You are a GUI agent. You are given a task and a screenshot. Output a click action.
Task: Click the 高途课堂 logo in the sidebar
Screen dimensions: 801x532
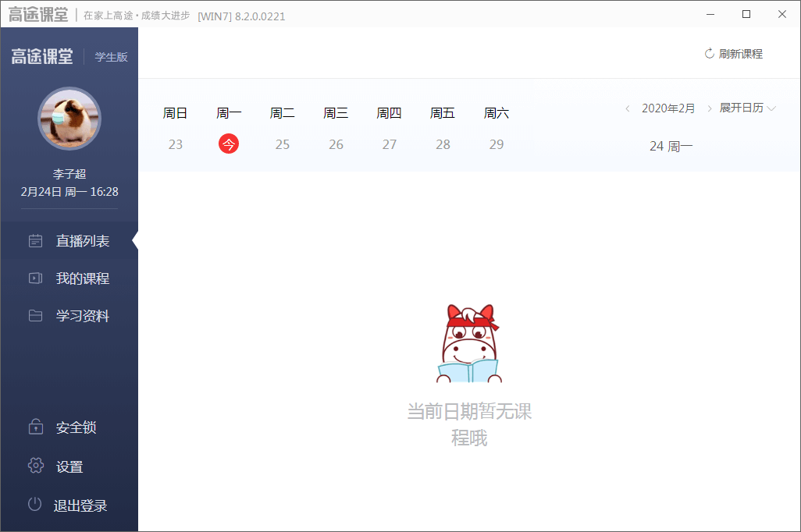[x=42, y=57]
